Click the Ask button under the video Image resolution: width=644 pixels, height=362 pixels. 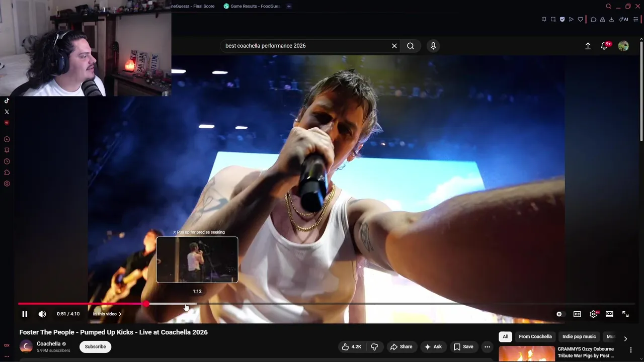click(x=433, y=347)
